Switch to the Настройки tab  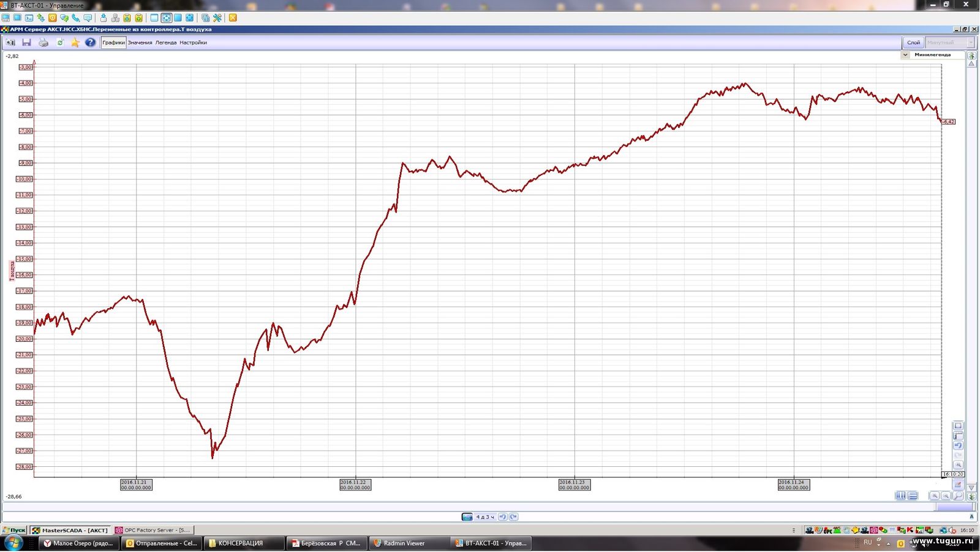[x=193, y=42]
